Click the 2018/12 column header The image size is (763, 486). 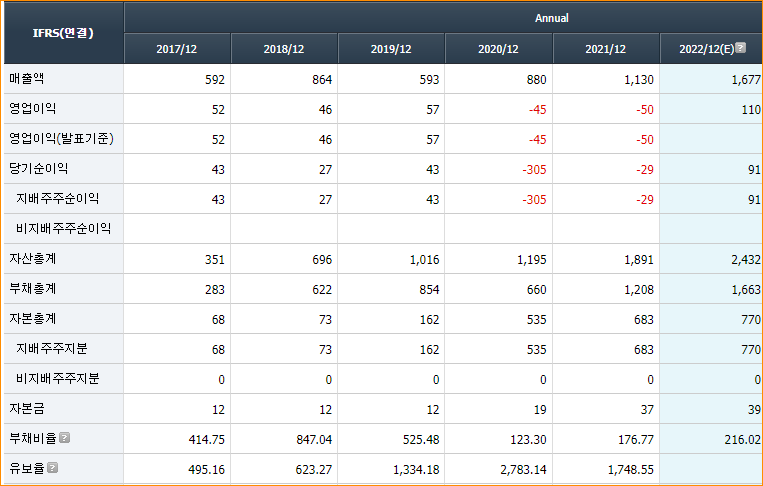tap(284, 49)
